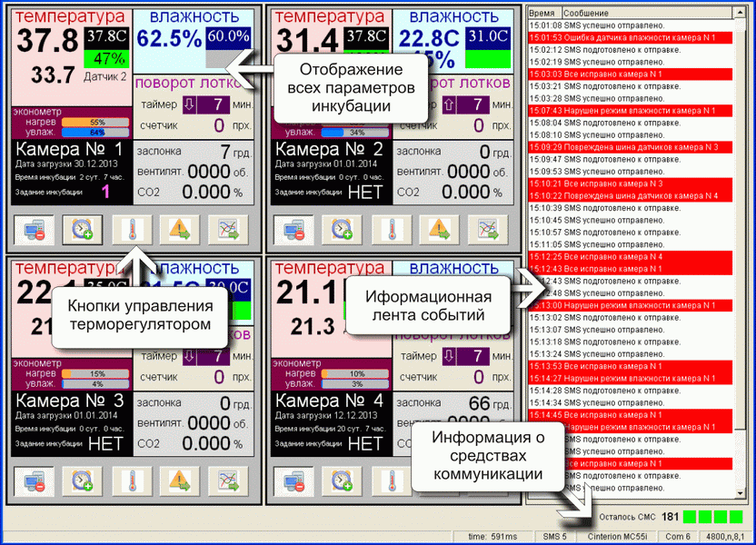Click Camera 1 warning alarm icon
Screen dimensions: 756x545
click(180, 229)
